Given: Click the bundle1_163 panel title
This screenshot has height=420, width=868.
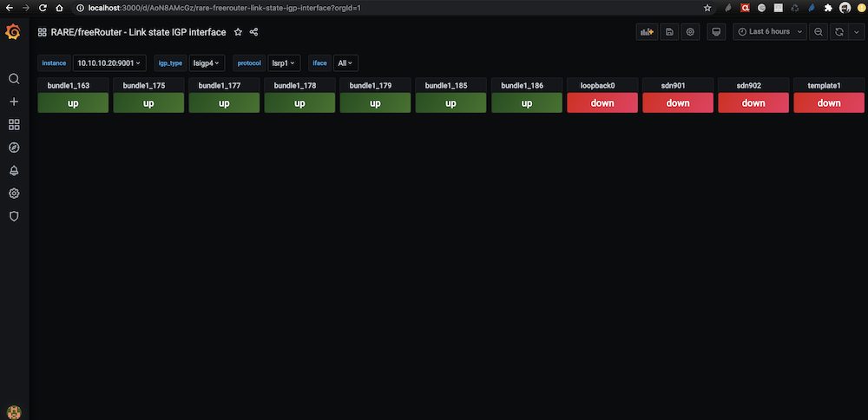Looking at the screenshot, I should tap(69, 86).
